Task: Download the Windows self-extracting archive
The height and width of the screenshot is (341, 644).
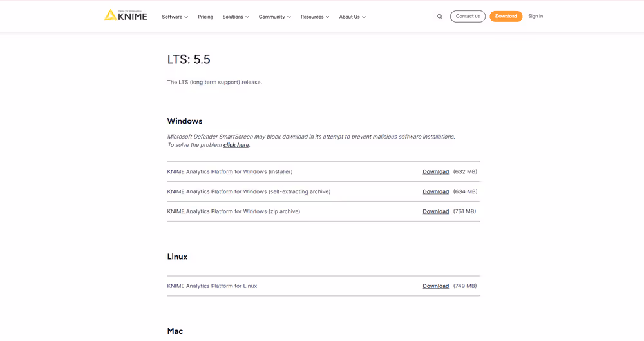Action: (x=436, y=191)
